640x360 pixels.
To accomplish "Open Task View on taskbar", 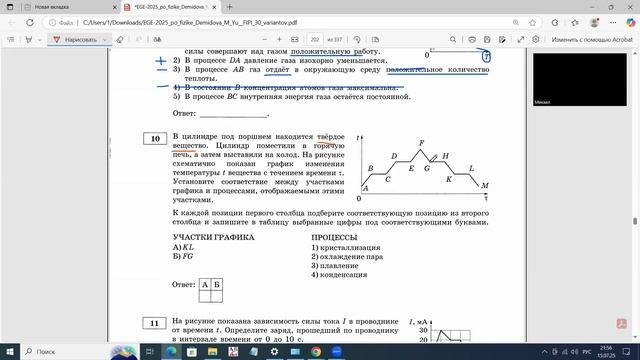I will pos(150,351).
